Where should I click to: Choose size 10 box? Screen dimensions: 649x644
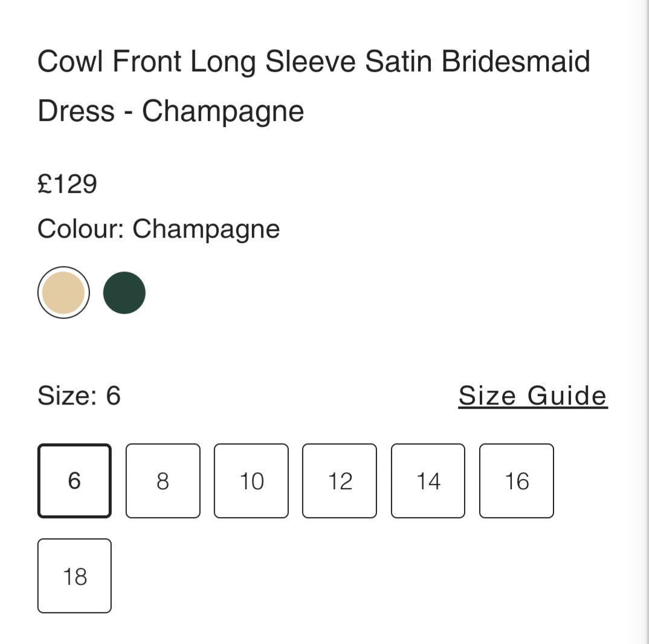[x=251, y=480]
